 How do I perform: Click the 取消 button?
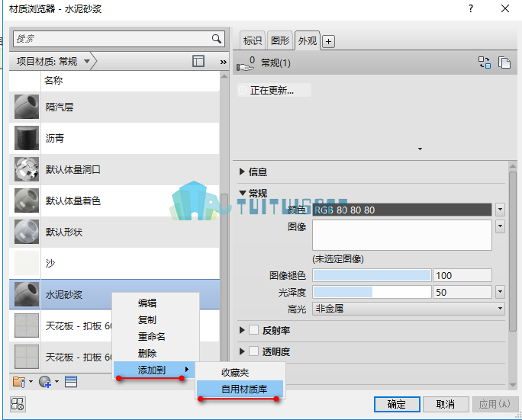click(446, 404)
